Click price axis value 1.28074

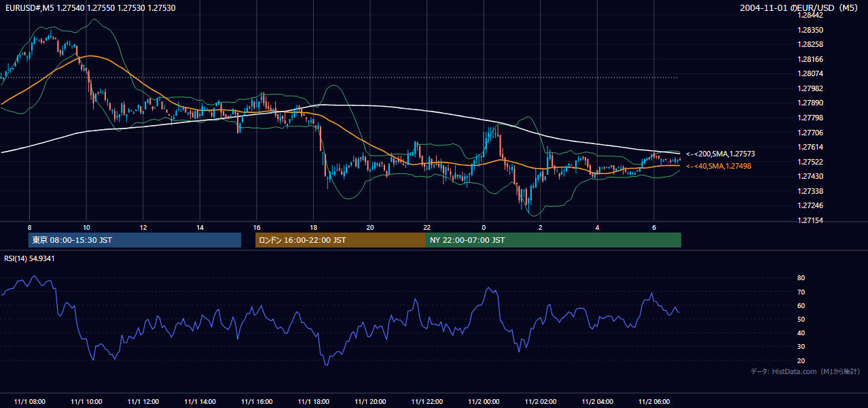tap(812, 74)
